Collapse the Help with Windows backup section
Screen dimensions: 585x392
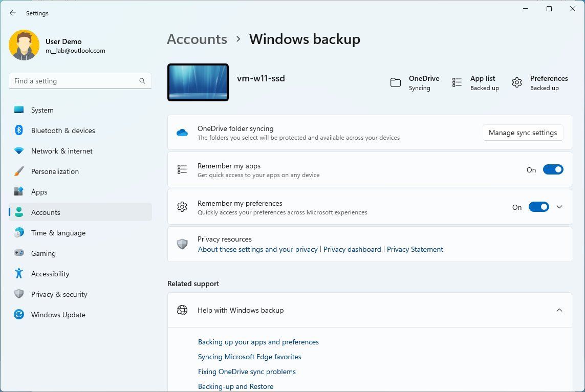(x=559, y=310)
